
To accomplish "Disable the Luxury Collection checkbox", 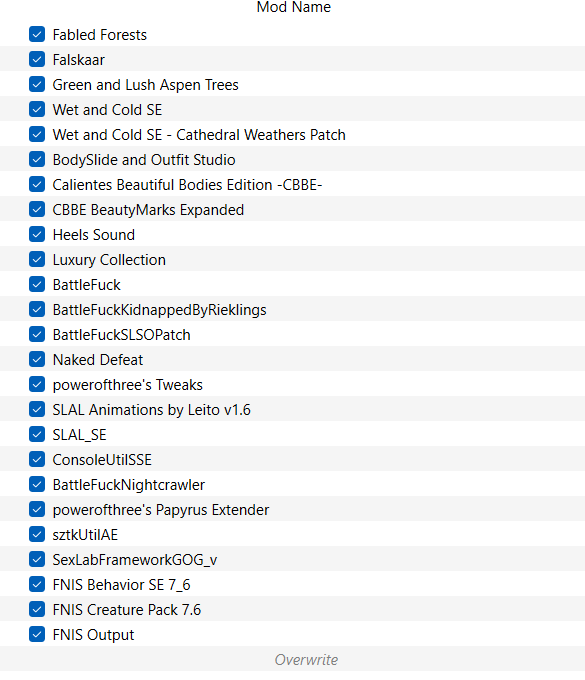I will pos(37,259).
